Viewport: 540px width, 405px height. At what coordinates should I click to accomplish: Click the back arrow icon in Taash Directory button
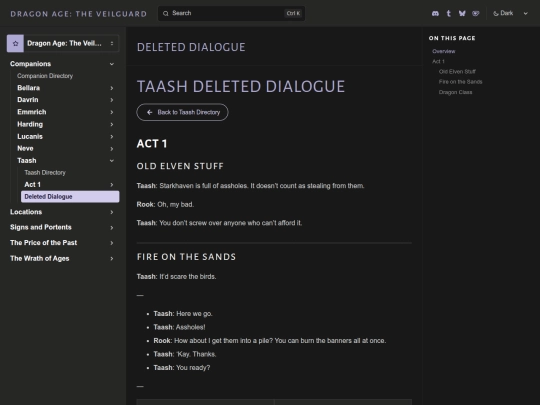(149, 112)
